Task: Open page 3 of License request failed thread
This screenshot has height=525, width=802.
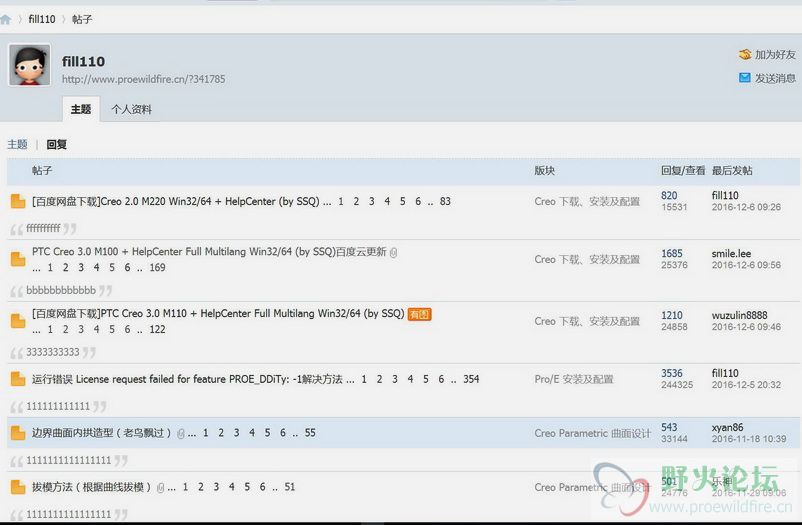Action: coord(394,379)
